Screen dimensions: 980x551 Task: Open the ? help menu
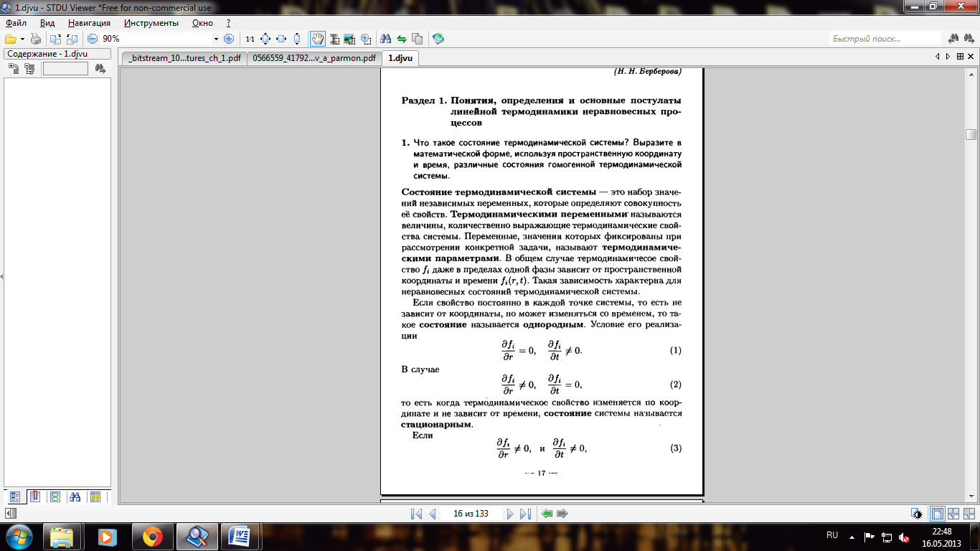tap(228, 23)
